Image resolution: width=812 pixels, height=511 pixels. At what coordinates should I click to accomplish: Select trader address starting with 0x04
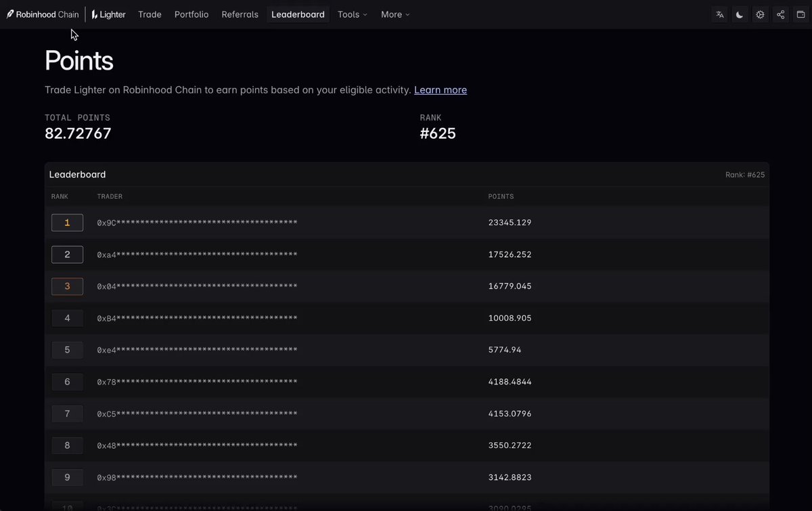point(198,286)
